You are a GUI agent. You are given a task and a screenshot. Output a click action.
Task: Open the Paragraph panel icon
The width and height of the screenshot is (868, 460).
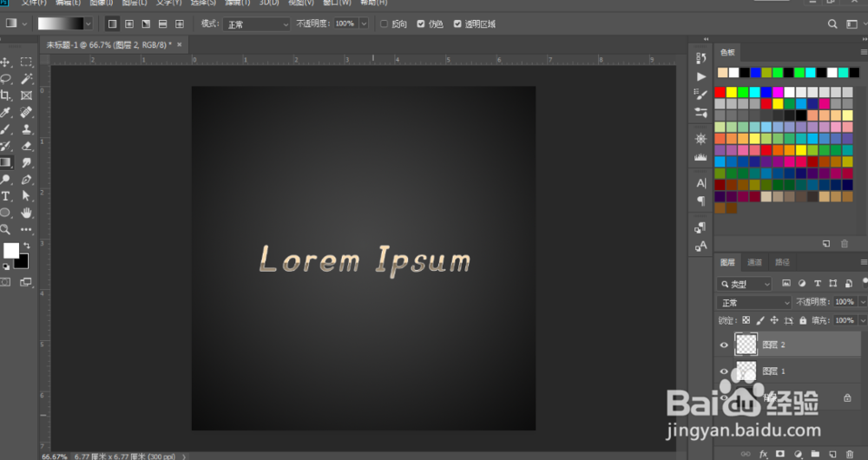click(700, 200)
